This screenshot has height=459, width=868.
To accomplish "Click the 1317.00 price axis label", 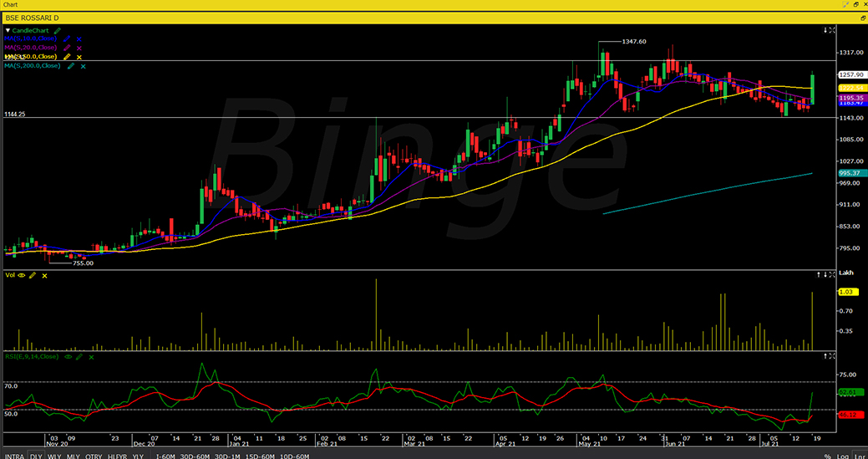I will coord(852,53).
